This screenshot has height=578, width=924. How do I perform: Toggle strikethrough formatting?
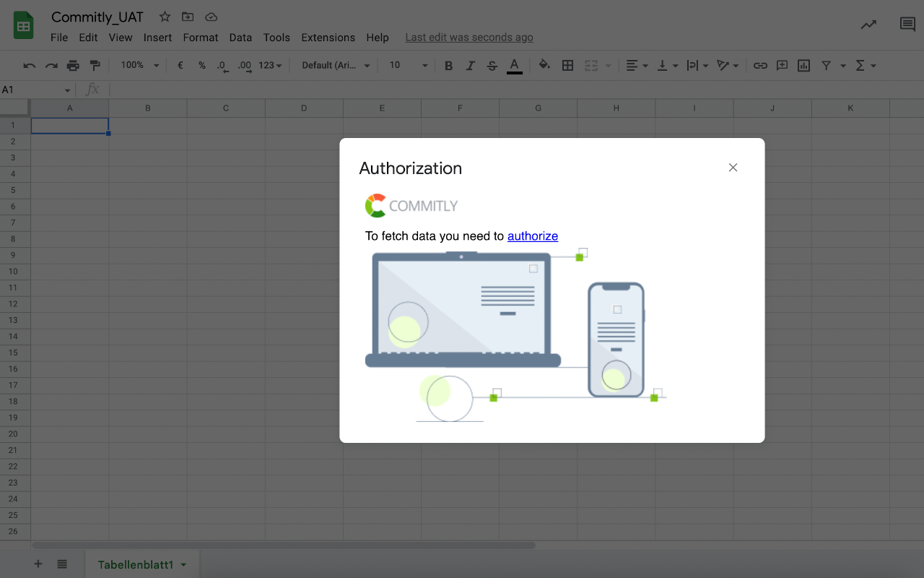coord(492,66)
